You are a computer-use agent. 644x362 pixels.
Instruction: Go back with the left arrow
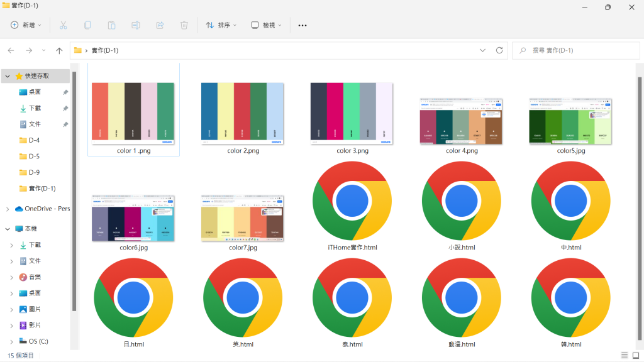[11, 50]
